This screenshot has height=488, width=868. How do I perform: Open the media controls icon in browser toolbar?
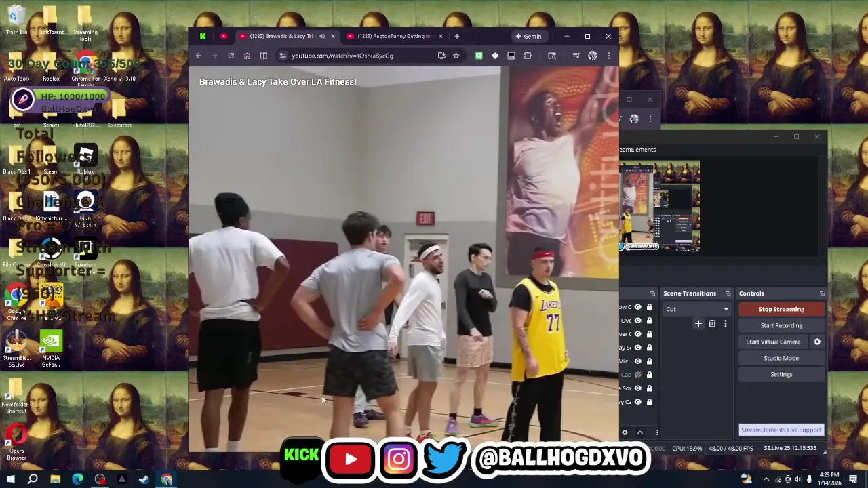click(x=576, y=56)
